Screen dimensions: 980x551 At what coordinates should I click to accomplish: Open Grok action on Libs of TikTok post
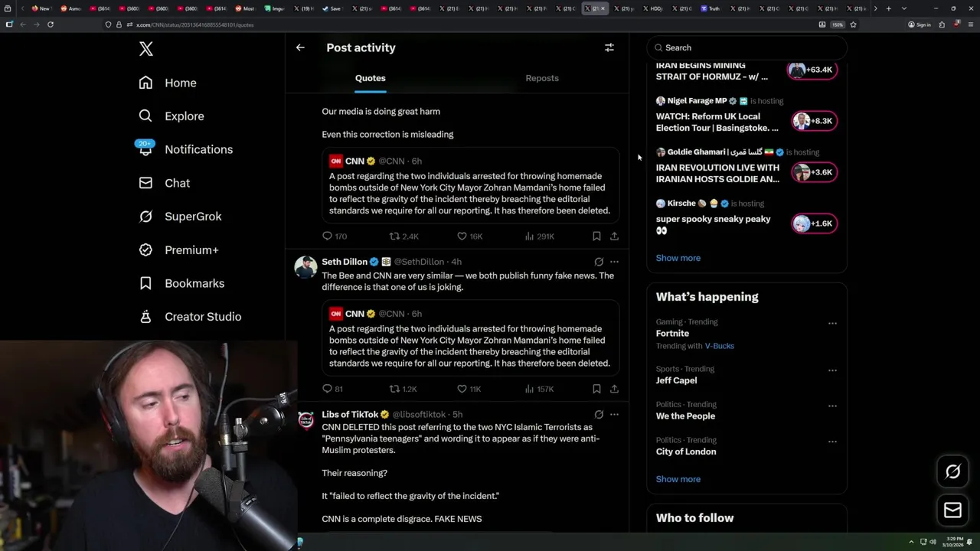[599, 415]
